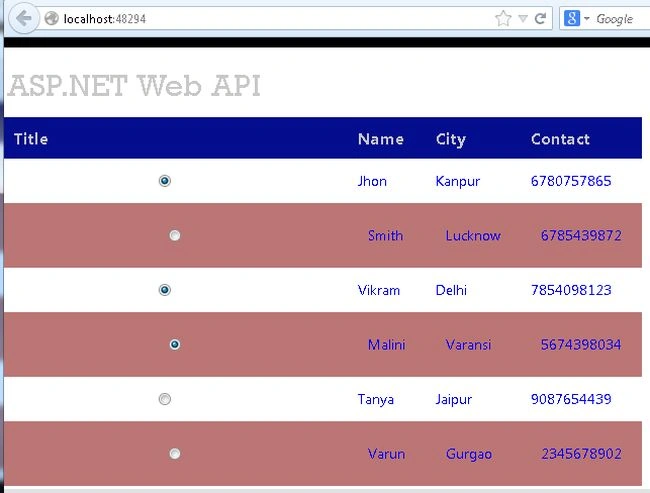The image size is (650, 493).
Task: Open the Google search engine icon menu
Action: click(576, 19)
